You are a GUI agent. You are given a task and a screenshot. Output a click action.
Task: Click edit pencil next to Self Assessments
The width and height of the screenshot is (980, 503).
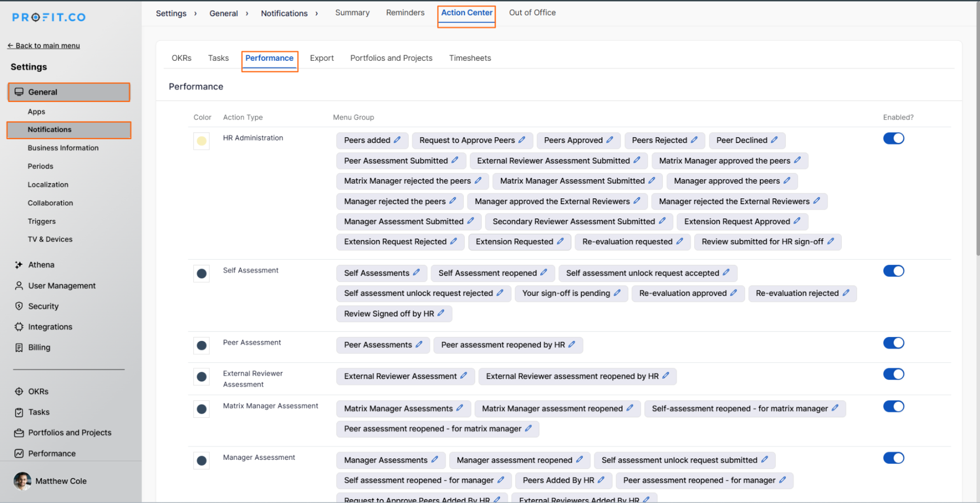[x=416, y=272]
